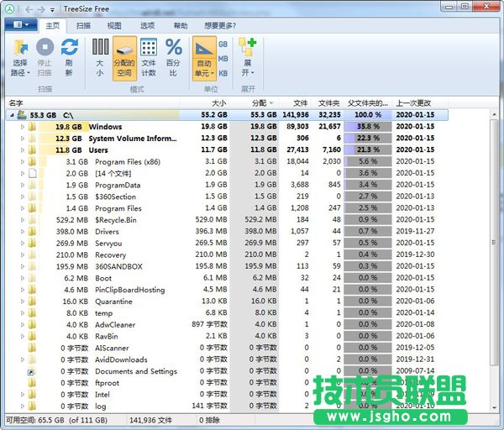
Task: Open the Scan (扫描) ribbon tab
Action: point(83,26)
